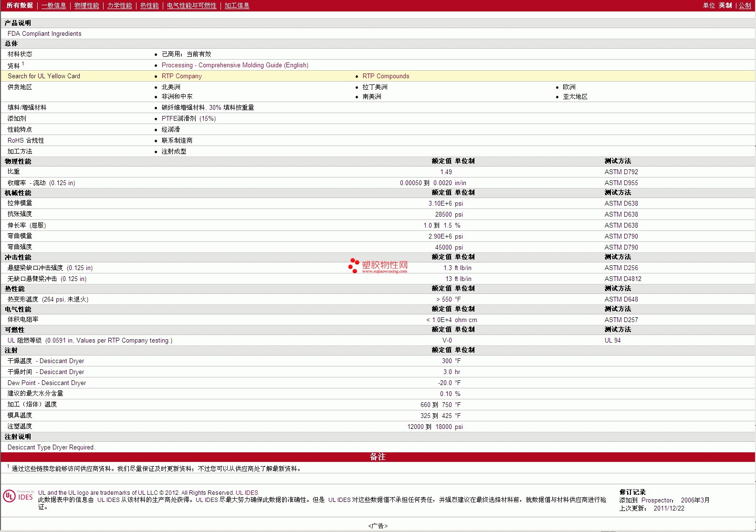The height and width of the screenshot is (532, 756).
Task: Click 抗张强度 value 28500
Action: [x=443, y=215]
